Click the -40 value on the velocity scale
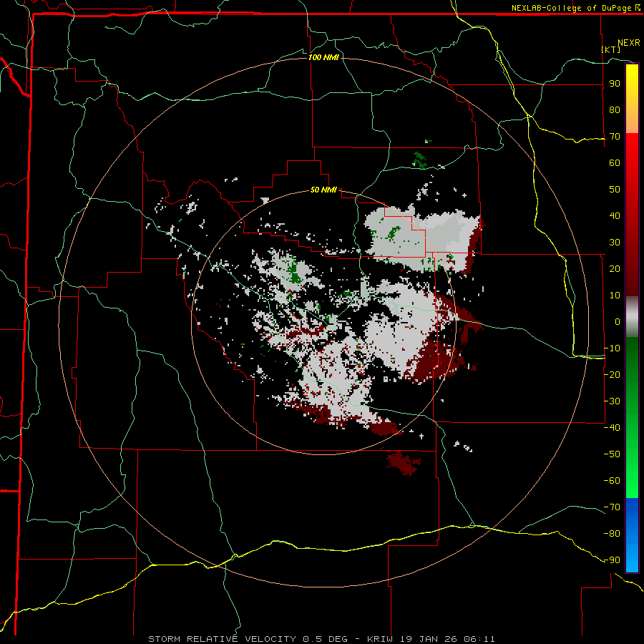The image size is (644, 644). pos(612,428)
